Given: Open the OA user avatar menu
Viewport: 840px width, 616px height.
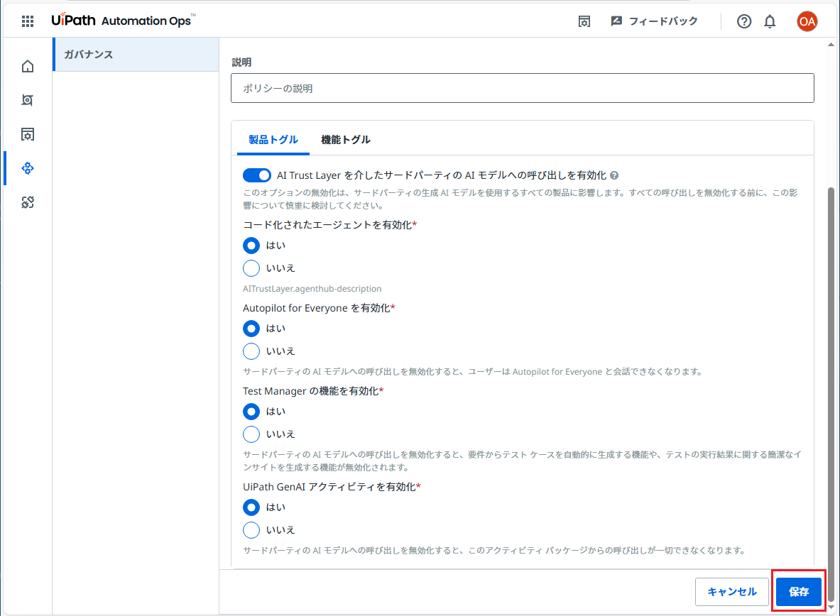Looking at the screenshot, I should coord(807,21).
